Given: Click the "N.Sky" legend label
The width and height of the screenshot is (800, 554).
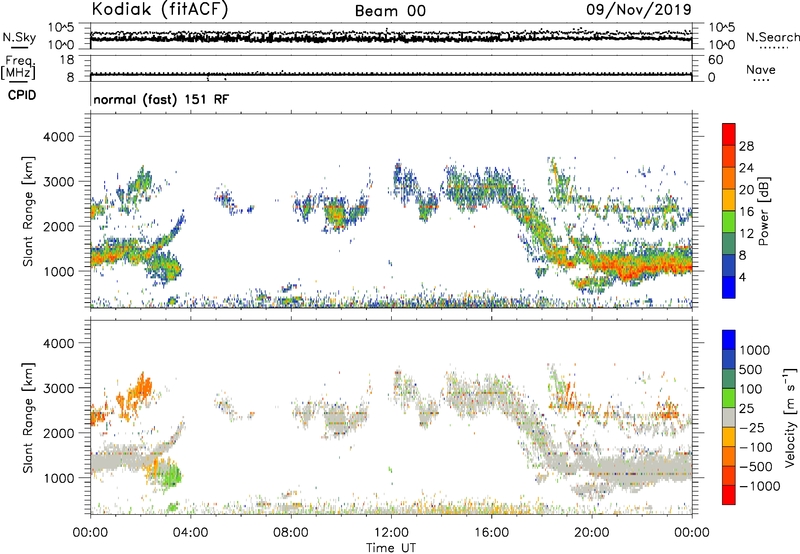Looking at the screenshot, I should click(19, 37).
